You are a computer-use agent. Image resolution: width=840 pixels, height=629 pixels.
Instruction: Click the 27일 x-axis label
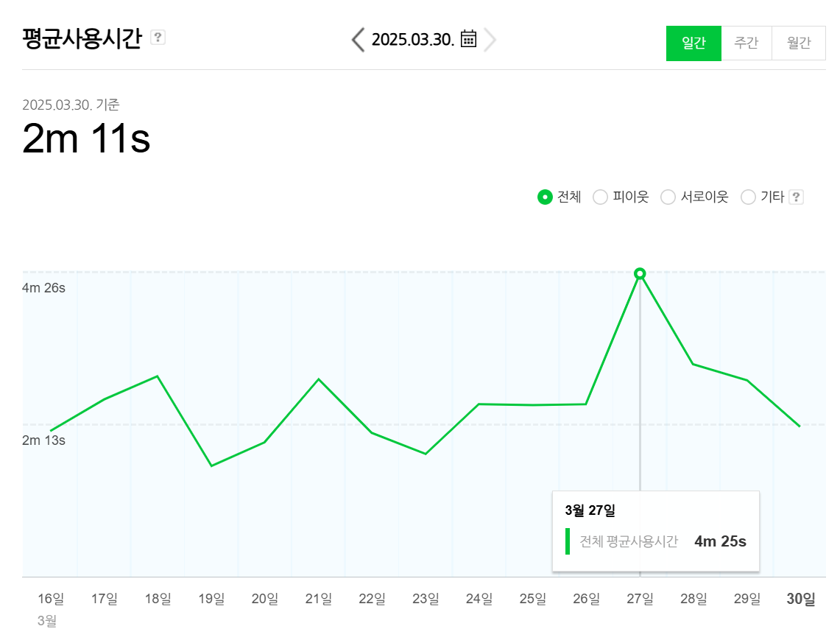click(x=640, y=599)
